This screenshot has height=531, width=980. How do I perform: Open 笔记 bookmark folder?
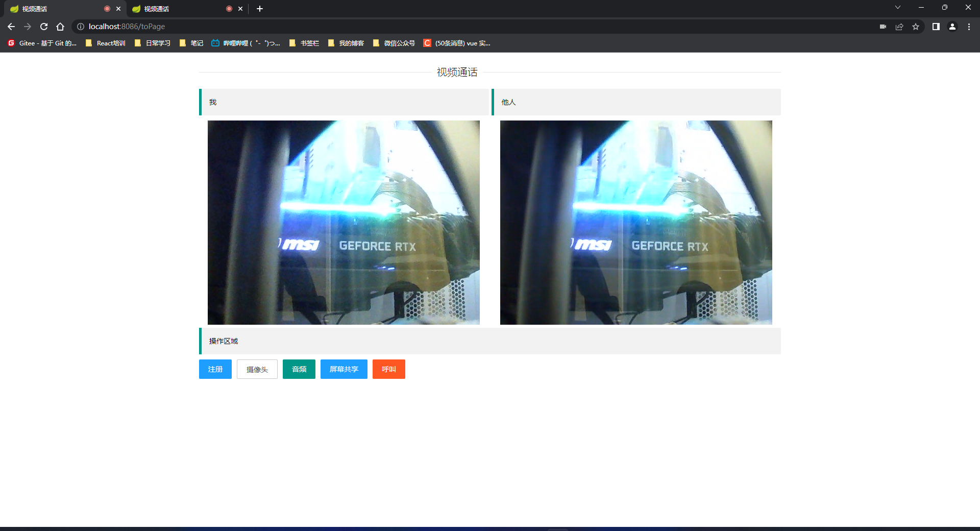pyautogui.click(x=191, y=43)
